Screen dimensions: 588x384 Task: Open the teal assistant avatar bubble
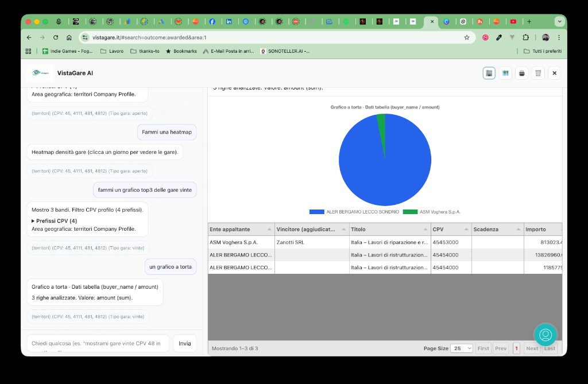(546, 335)
